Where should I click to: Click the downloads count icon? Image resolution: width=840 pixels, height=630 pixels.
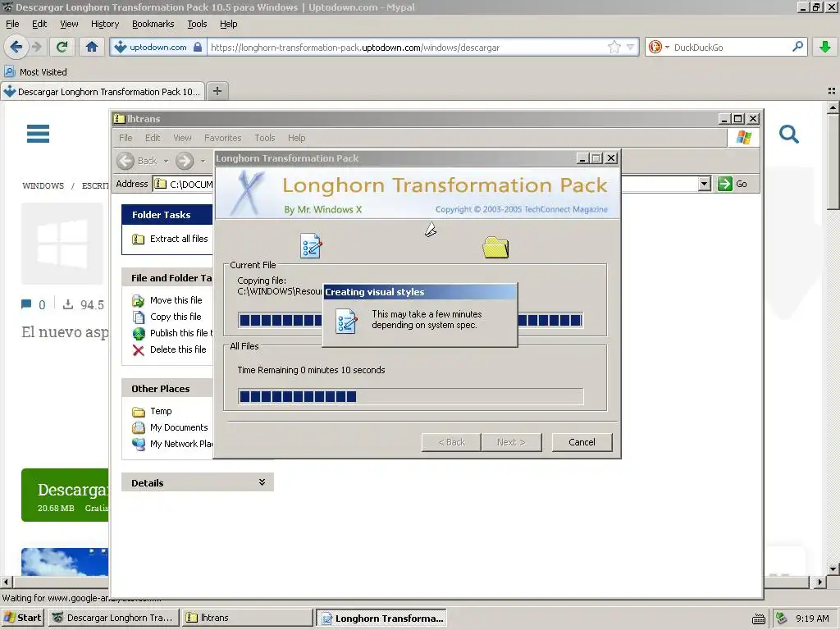tap(68, 304)
